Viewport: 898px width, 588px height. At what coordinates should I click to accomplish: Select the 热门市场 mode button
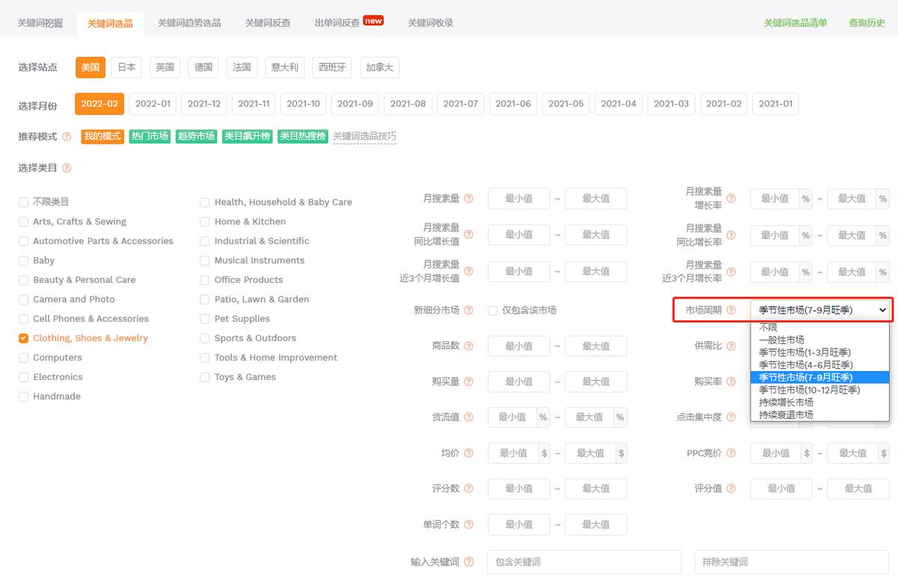pyautogui.click(x=150, y=137)
